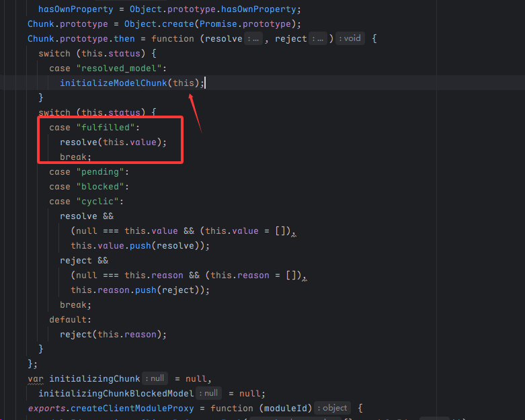Click the underlined var keyword

coord(35,378)
